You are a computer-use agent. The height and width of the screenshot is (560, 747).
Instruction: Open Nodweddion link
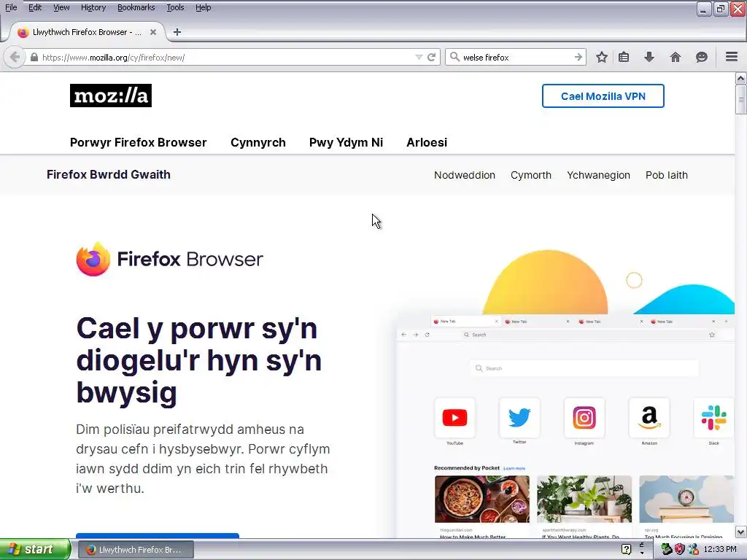point(465,175)
